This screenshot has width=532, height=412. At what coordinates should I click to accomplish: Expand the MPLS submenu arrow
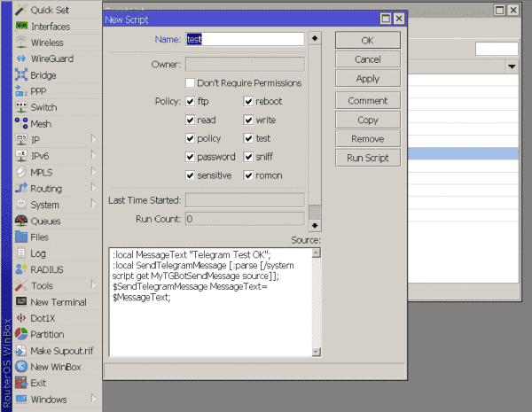93,171
